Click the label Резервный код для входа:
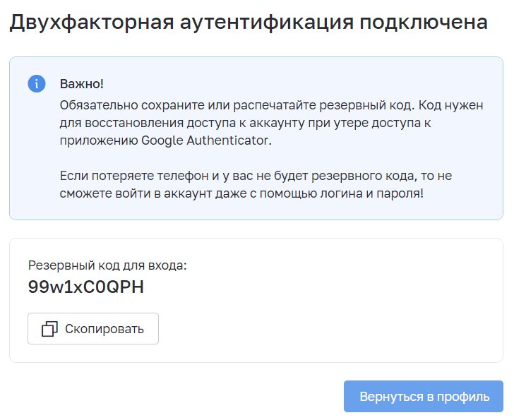514x420 pixels. click(x=107, y=265)
